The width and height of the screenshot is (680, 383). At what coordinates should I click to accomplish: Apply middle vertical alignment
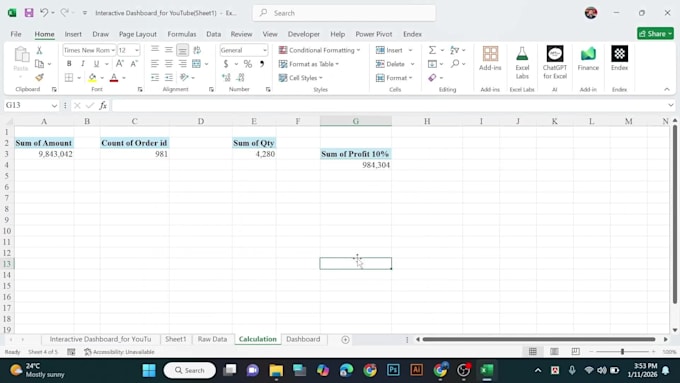pyautogui.click(x=168, y=50)
